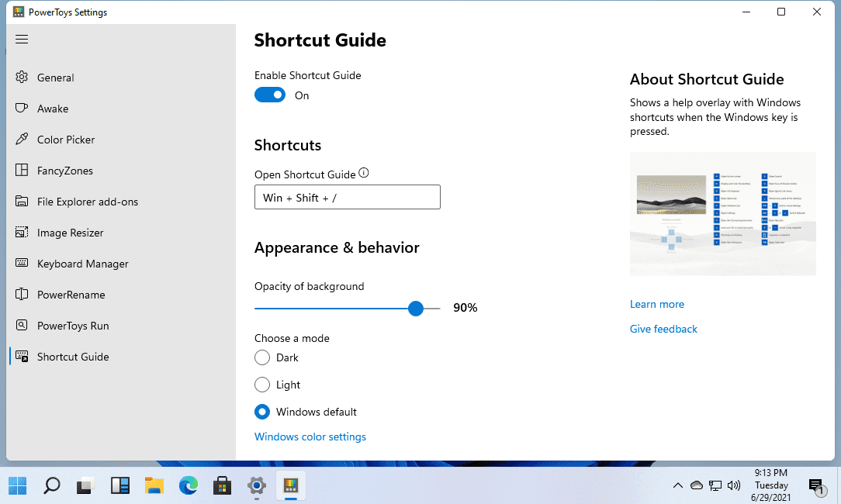Click the PowerToys Settings title bar icon

pos(19,12)
